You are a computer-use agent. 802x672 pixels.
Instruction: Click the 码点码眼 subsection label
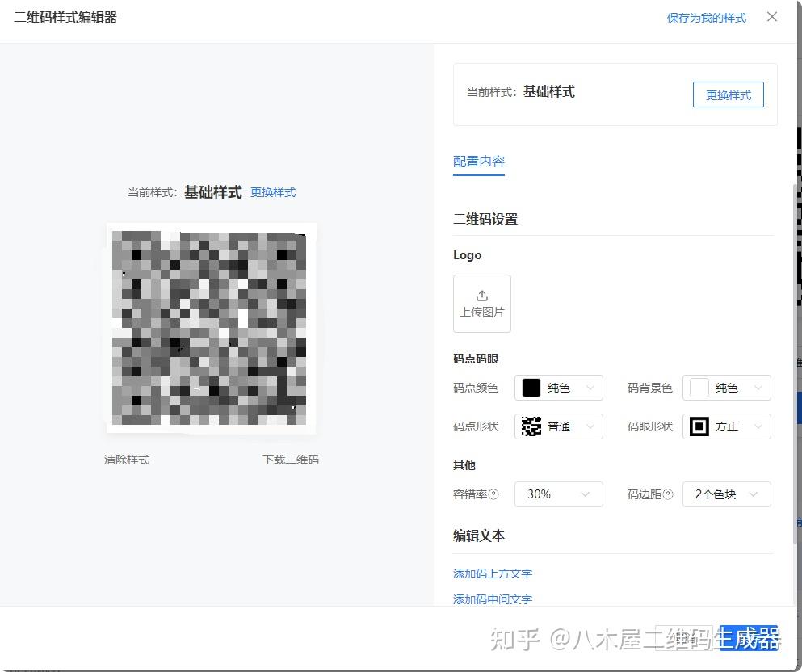(x=476, y=359)
